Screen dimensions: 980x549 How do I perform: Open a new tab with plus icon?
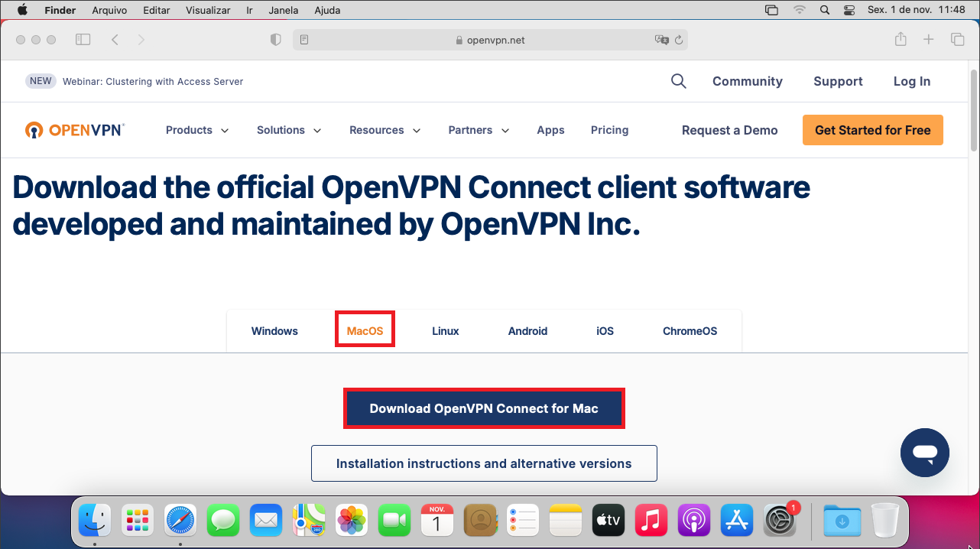click(929, 40)
